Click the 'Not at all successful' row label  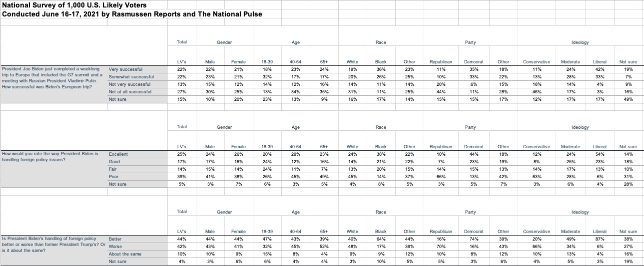pyautogui.click(x=130, y=92)
